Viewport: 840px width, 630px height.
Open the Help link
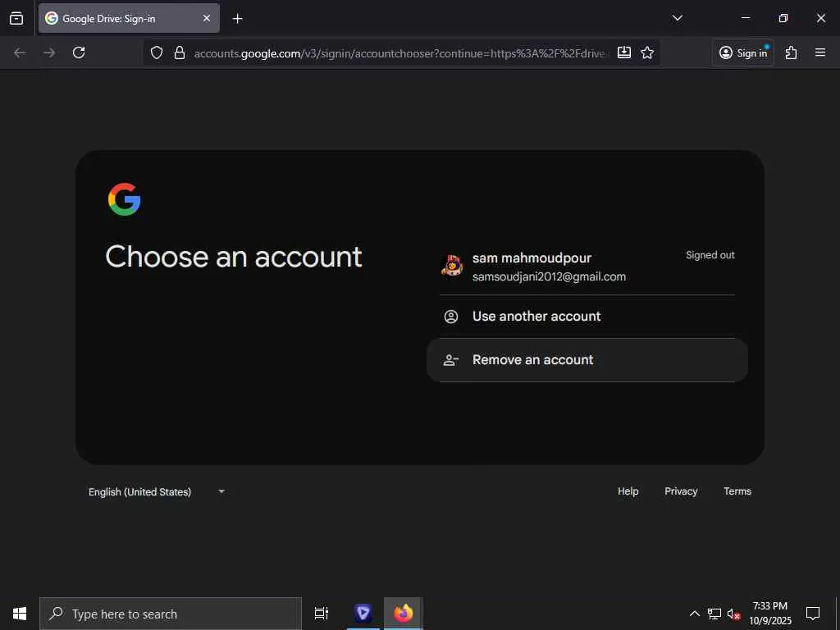628,491
